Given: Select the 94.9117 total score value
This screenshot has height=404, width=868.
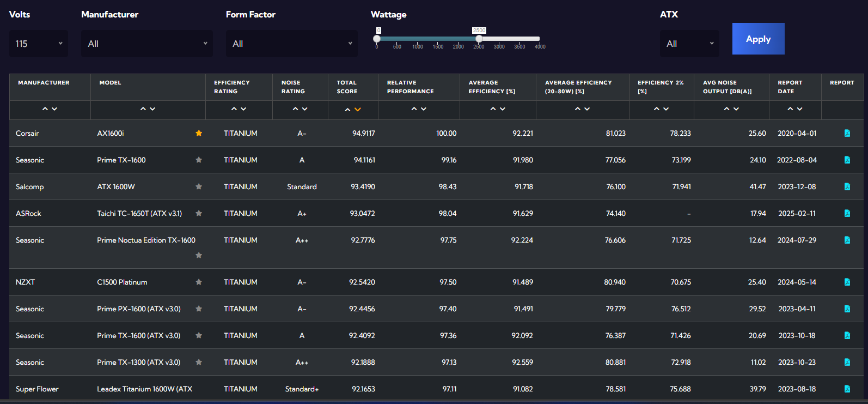Looking at the screenshot, I should (x=364, y=133).
